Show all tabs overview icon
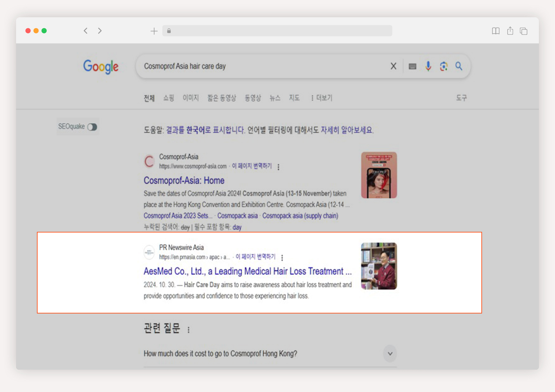Viewport: 555px width, 392px height. coord(523,31)
